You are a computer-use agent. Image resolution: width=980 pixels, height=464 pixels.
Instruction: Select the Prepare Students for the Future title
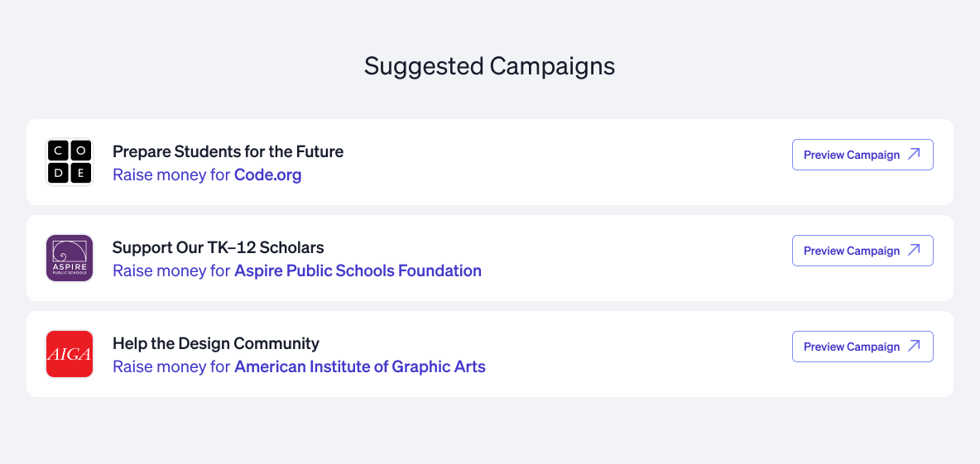[228, 151]
